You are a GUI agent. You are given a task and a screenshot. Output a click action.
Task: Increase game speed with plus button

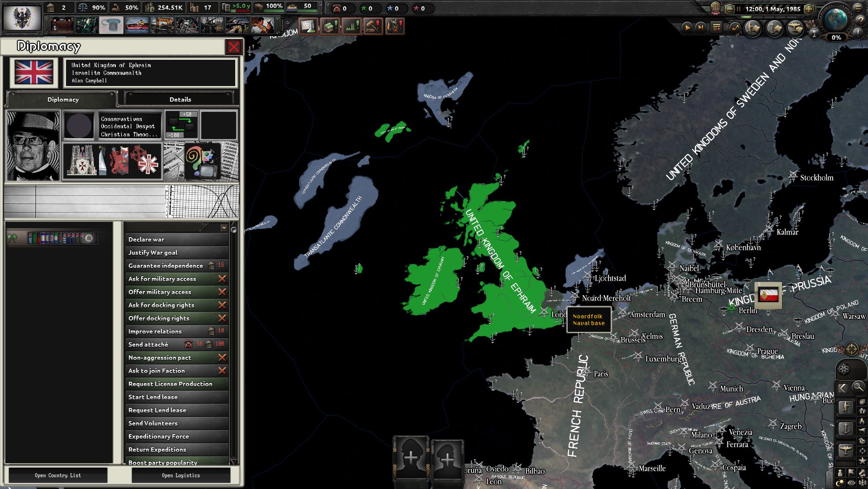click(x=809, y=9)
